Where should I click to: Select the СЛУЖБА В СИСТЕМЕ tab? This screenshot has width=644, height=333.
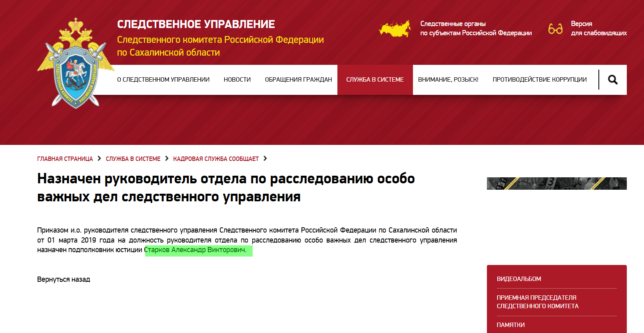pos(375,80)
